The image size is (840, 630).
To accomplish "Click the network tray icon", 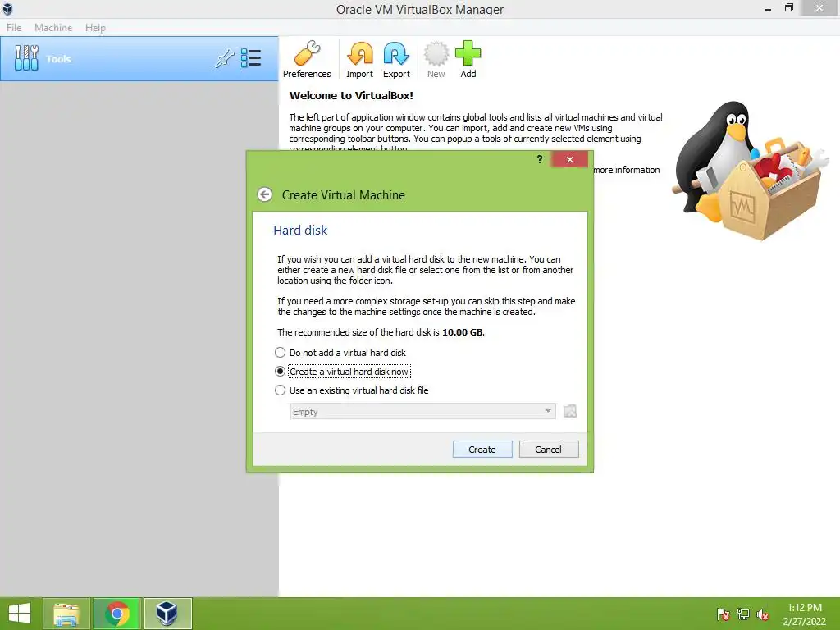I will (x=743, y=614).
